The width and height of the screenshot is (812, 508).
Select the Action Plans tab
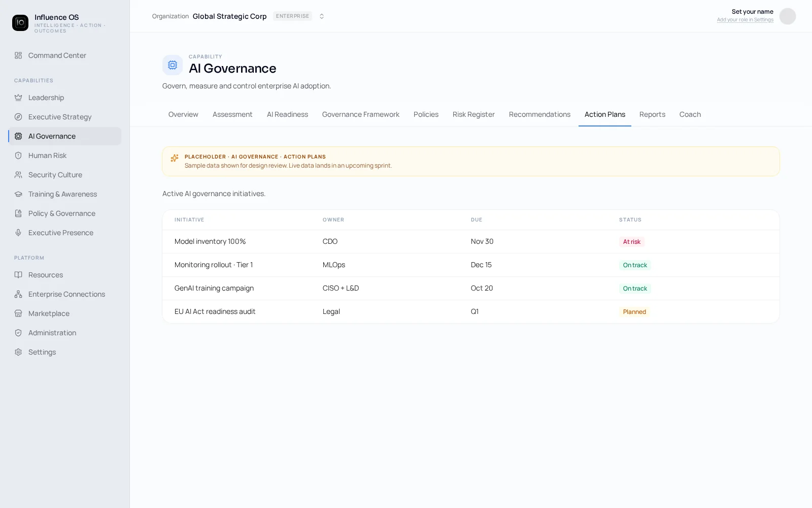click(605, 114)
